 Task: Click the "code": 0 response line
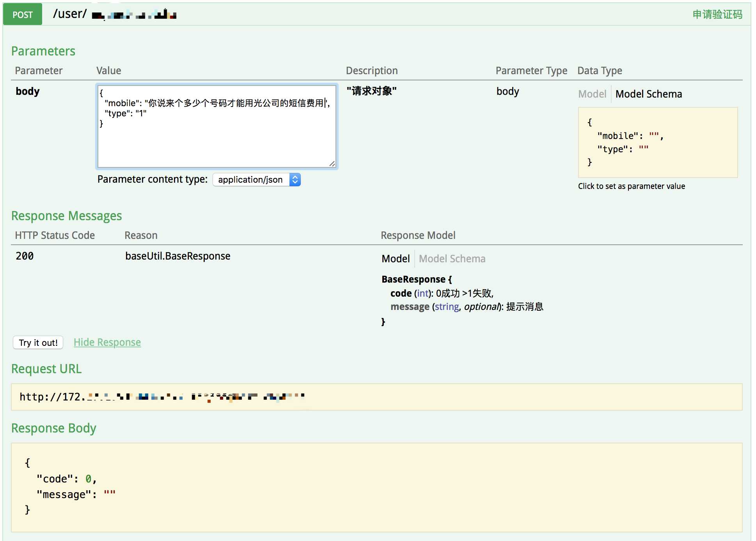click(x=66, y=479)
